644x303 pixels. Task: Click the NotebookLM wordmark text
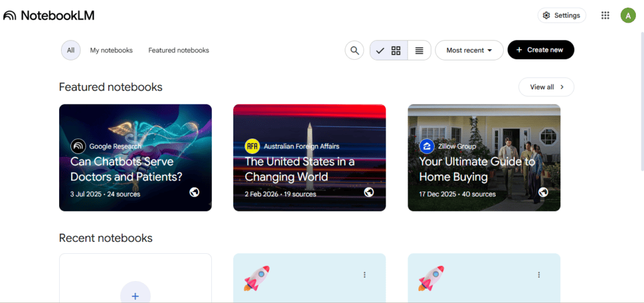(x=57, y=16)
